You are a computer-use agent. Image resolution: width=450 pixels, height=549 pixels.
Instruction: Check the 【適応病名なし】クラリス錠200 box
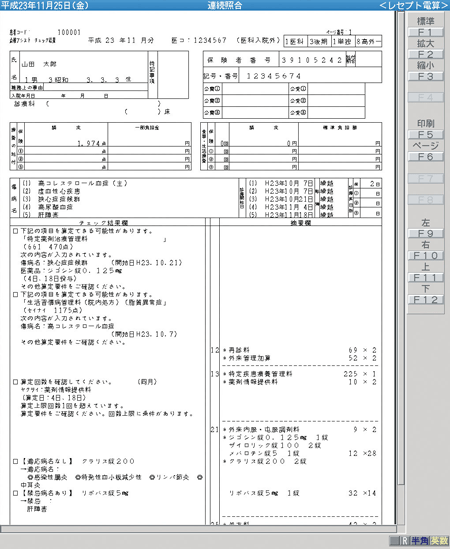15,461
